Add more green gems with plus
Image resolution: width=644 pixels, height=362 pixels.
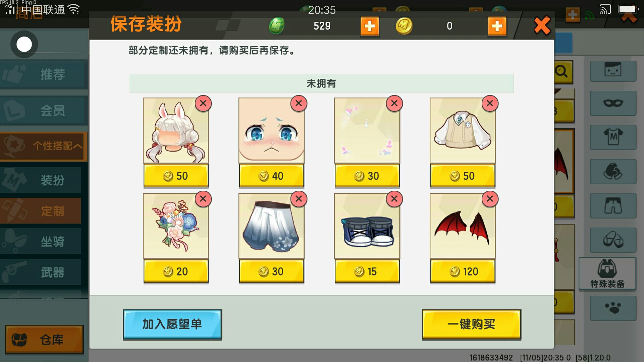tap(370, 26)
